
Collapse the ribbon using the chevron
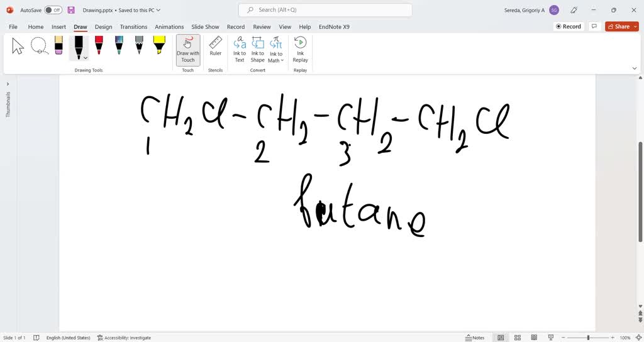click(x=635, y=69)
